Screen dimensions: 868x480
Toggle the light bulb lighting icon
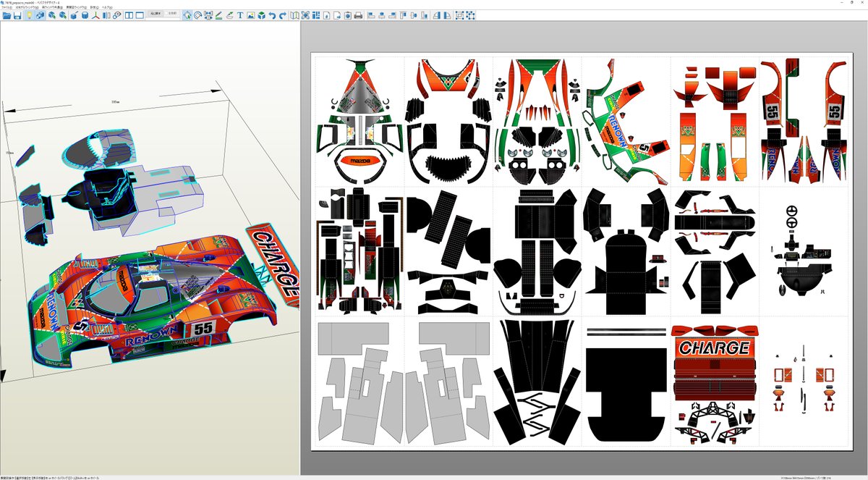point(29,14)
